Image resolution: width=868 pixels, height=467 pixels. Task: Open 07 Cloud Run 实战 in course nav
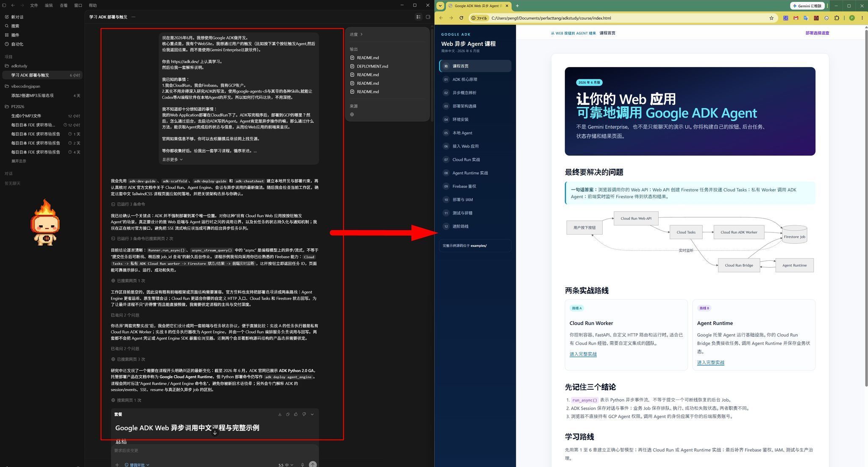tap(475, 159)
